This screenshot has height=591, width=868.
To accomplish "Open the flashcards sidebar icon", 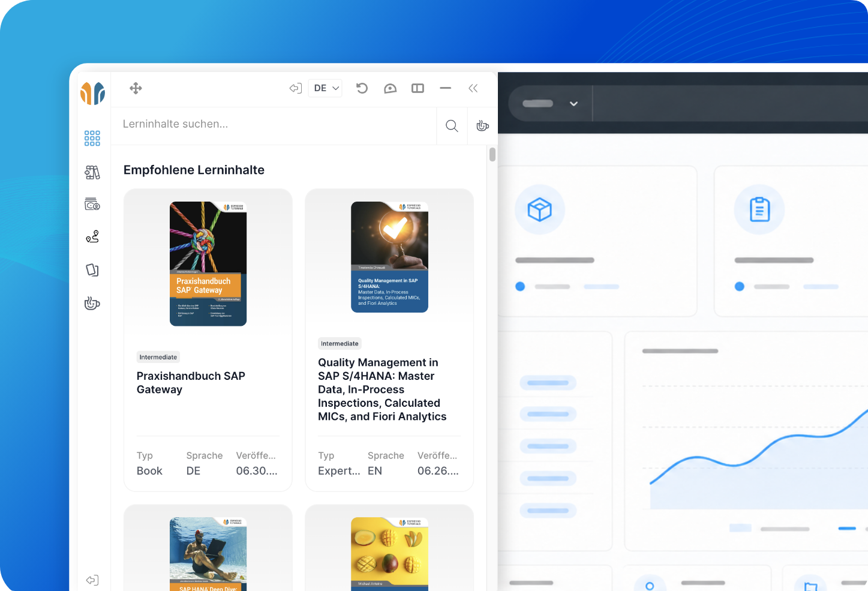I will [92, 270].
